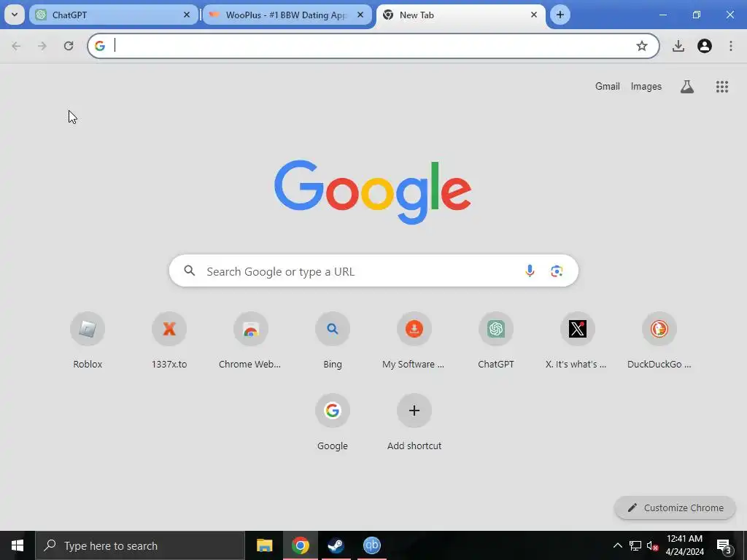Click the taskbar search field
The width and height of the screenshot is (747, 560).
point(140,545)
